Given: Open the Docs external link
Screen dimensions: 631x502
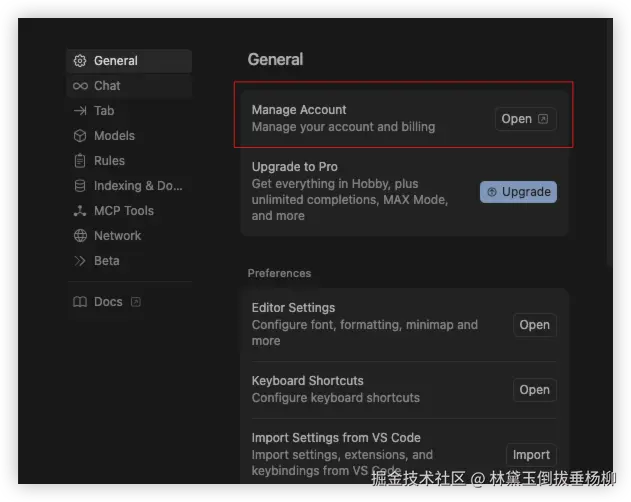Looking at the screenshot, I should coord(136,302).
